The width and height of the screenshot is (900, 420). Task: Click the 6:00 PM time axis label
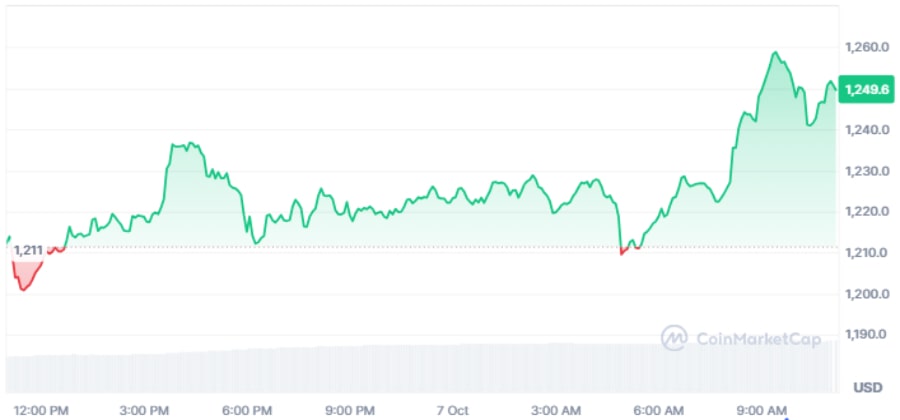[x=247, y=410]
